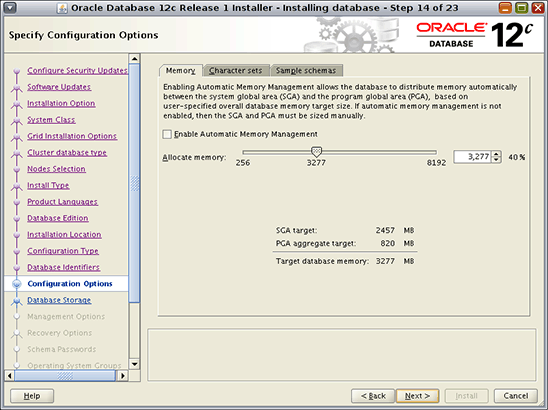Enable Automatic Memory Management checkbox

pos(167,134)
